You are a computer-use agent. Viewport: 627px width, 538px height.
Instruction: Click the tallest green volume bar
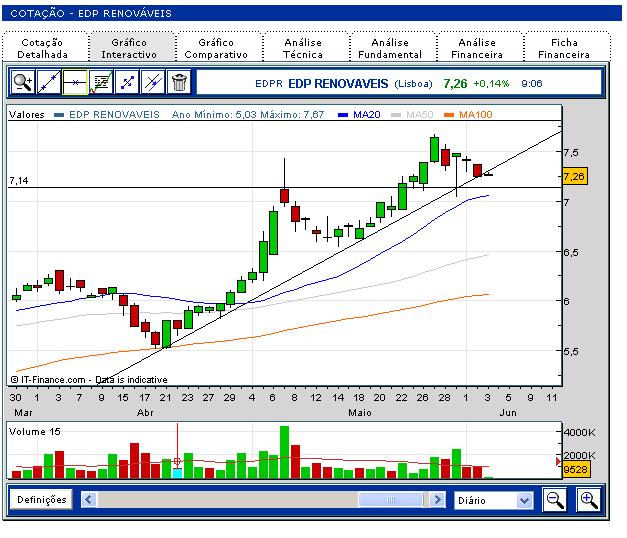click(x=284, y=452)
